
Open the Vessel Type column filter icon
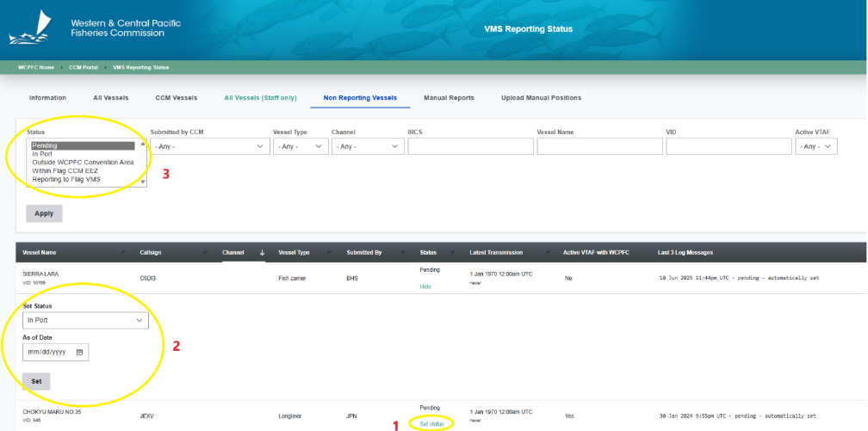click(330, 253)
